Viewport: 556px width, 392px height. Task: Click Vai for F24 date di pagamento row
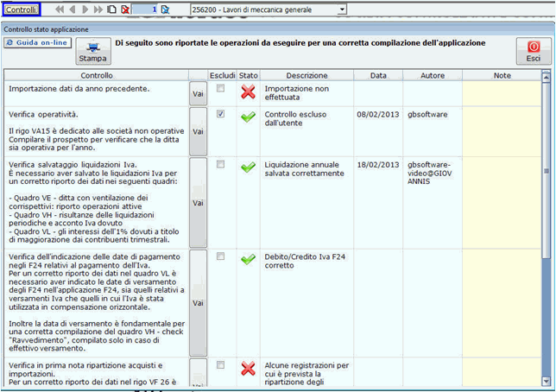tap(198, 303)
